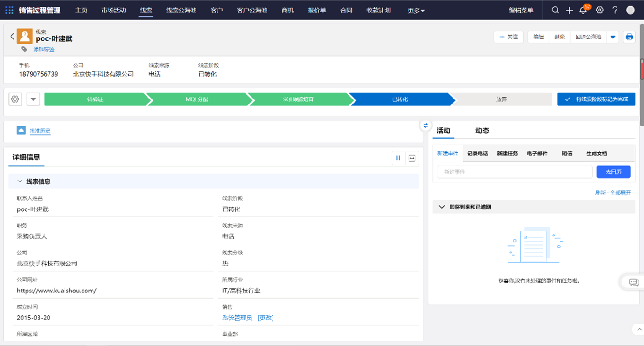Click the printer icon button
The image size is (644, 346).
point(629,37)
